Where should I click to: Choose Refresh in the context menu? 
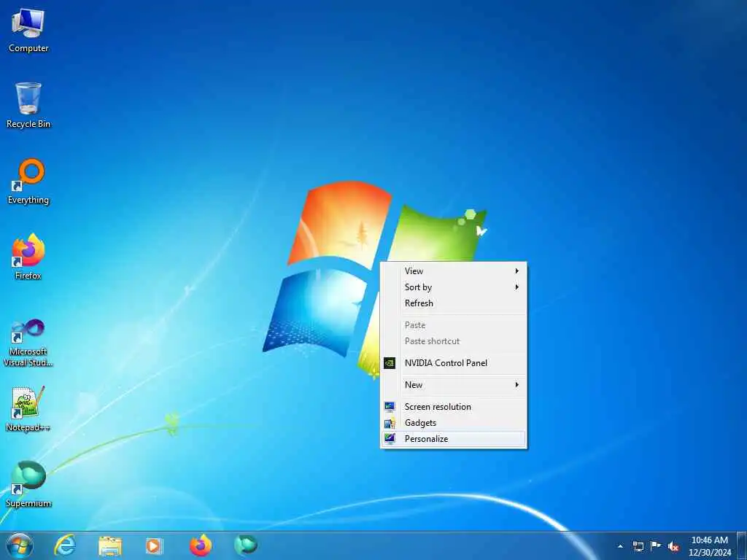pos(454,303)
